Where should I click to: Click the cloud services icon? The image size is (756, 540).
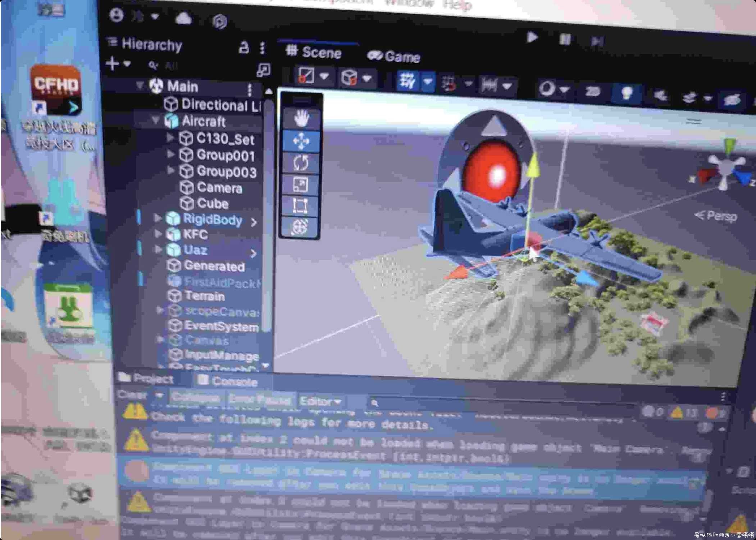pyautogui.click(x=183, y=18)
